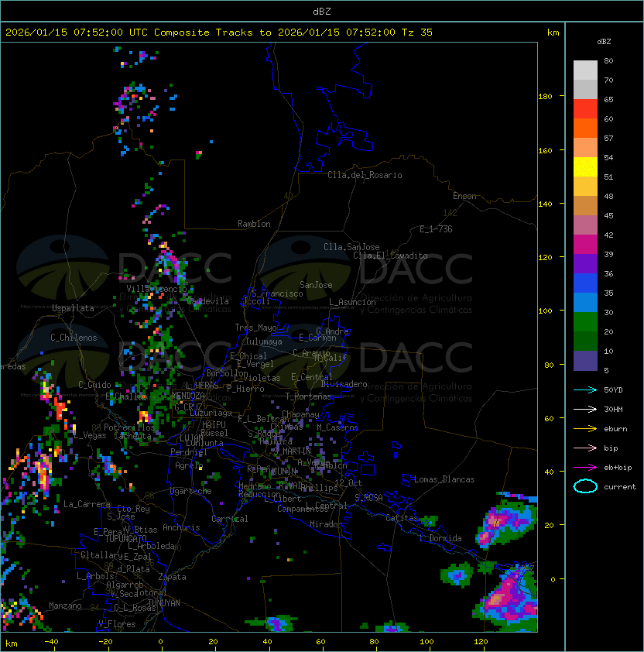Click the eburn legend label

(x=615, y=429)
